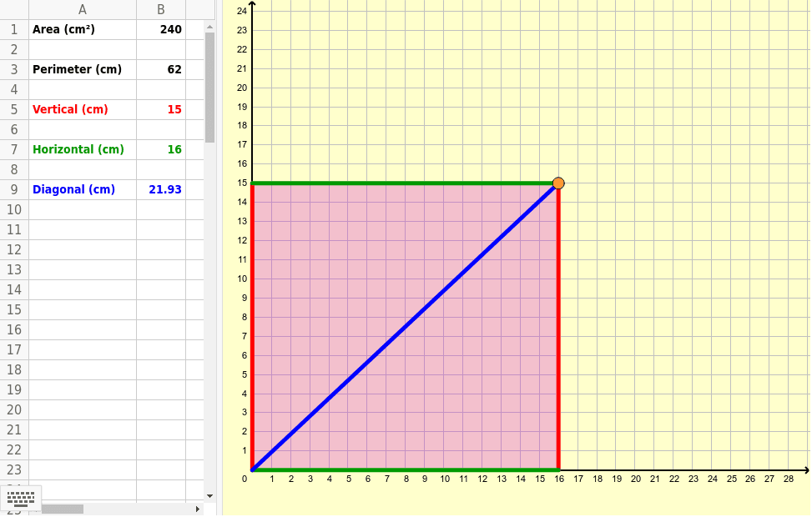This screenshot has width=812, height=517.
Task: Click the top green horizontal side
Action: (404, 183)
